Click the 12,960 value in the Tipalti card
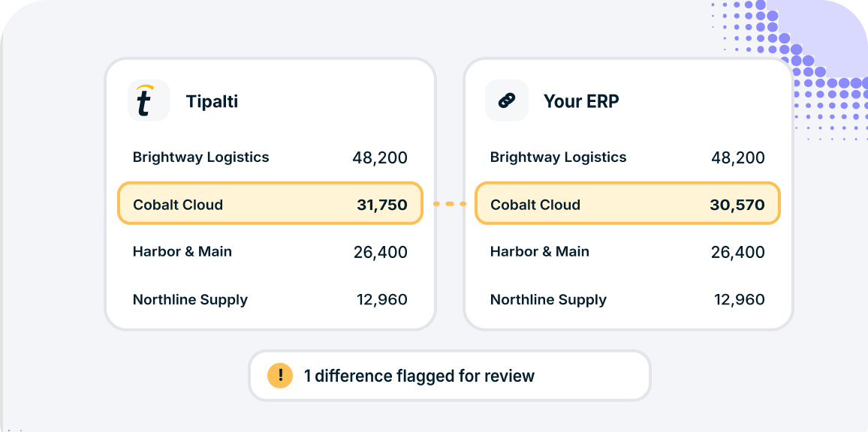The image size is (868, 432). (x=382, y=300)
